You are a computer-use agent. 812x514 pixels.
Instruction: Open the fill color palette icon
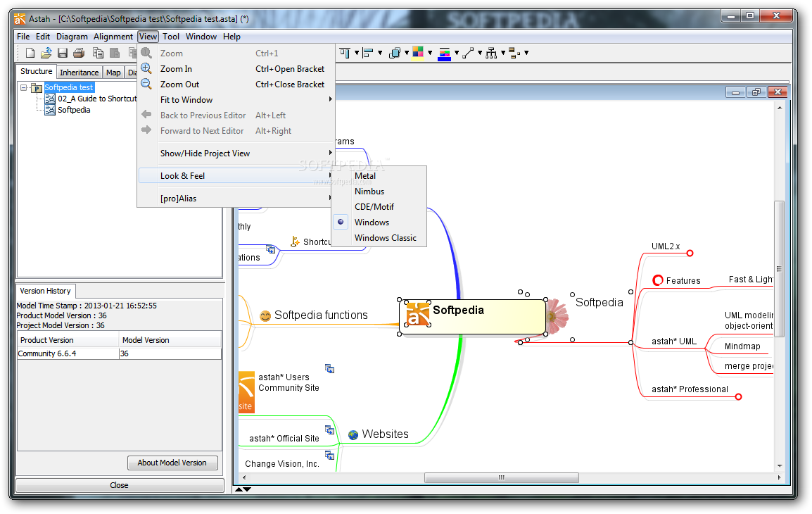[418, 53]
